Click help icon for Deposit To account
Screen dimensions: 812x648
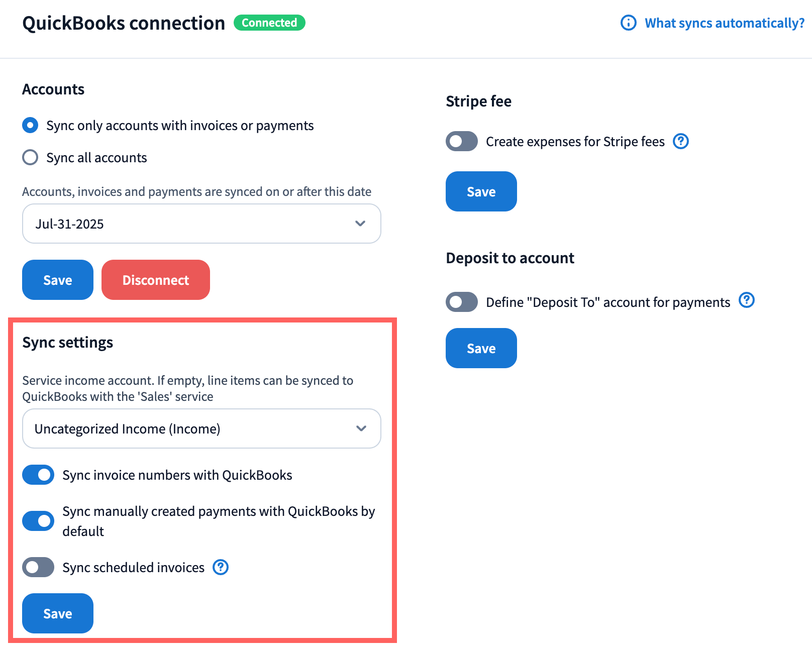tap(747, 300)
